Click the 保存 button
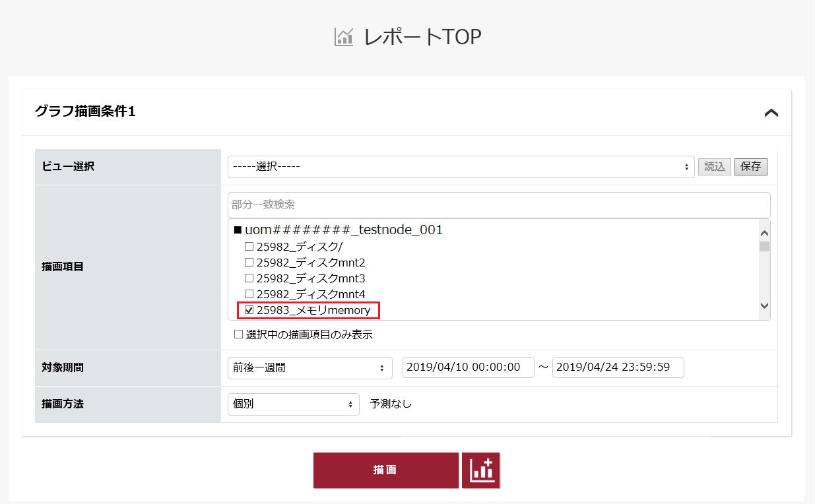This screenshot has height=504, width=815. tap(750, 167)
